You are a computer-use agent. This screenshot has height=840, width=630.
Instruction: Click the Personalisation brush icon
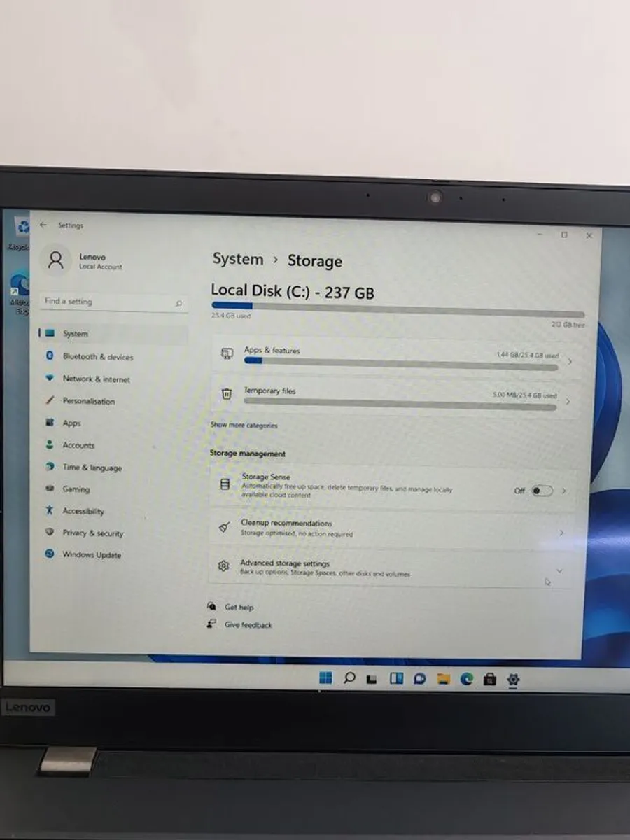(50, 400)
